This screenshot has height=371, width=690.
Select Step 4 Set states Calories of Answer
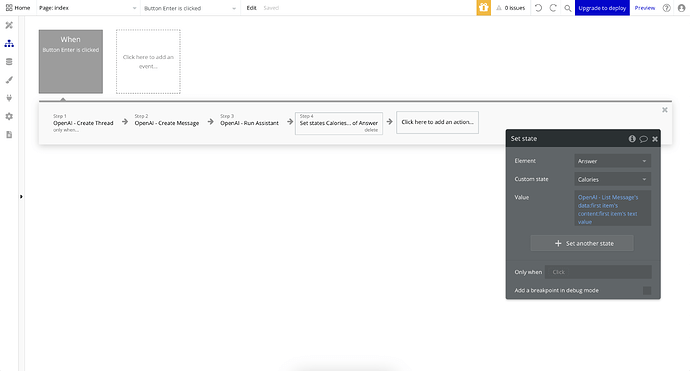339,123
